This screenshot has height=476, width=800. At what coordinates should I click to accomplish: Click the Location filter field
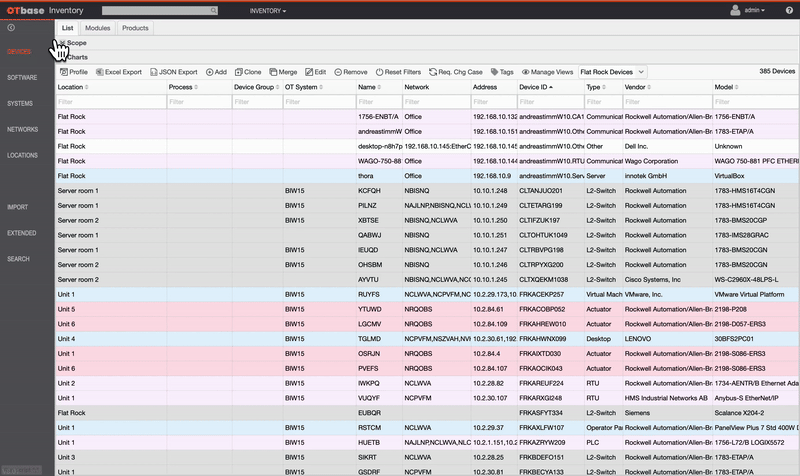pos(111,102)
